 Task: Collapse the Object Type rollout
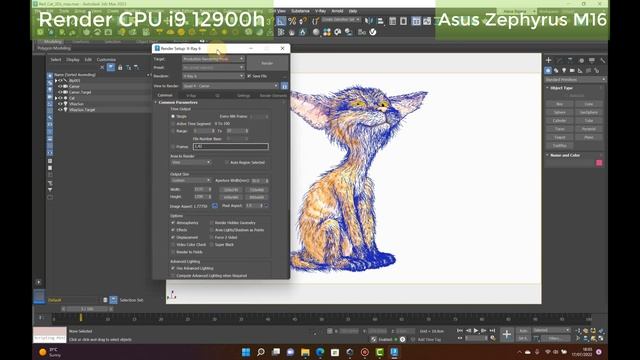pos(561,88)
